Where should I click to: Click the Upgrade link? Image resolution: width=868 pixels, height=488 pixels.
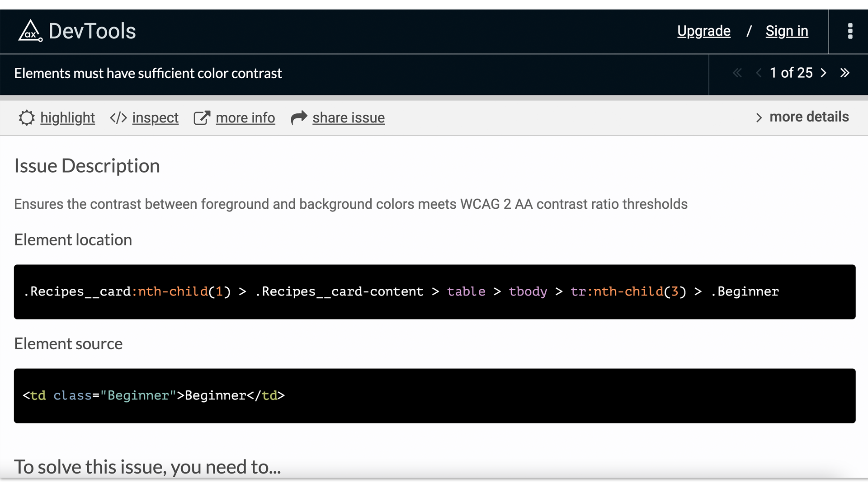point(703,31)
